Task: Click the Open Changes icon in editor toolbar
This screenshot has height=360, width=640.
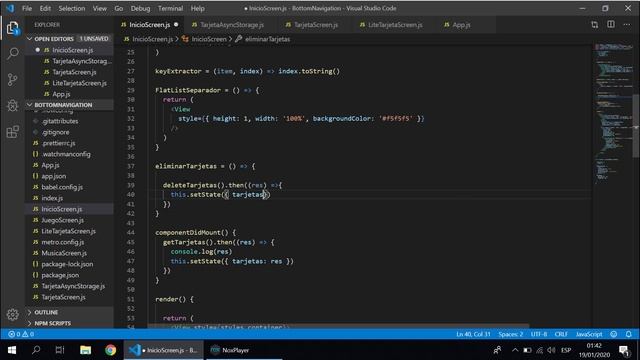Action: pyautogui.click(x=594, y=25)
